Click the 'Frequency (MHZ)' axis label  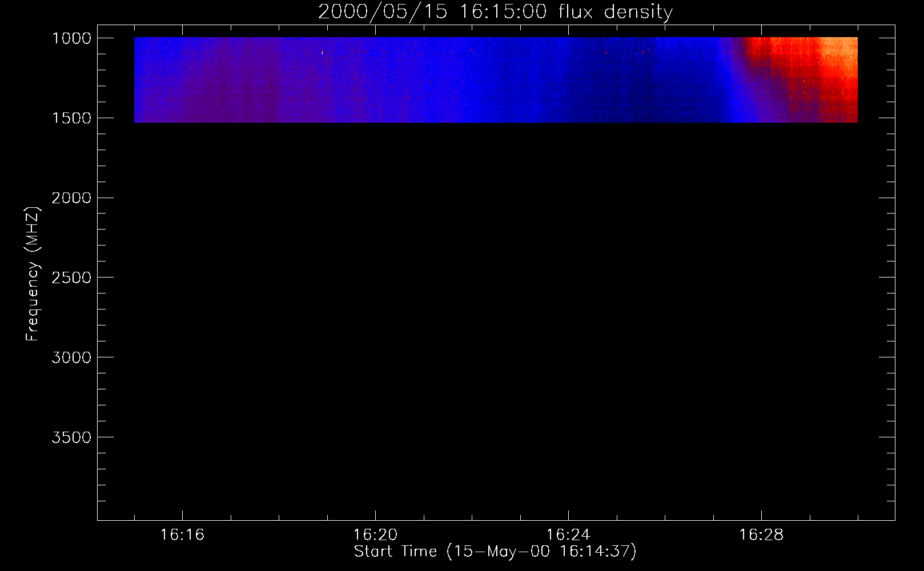click(x=33, y=274)
